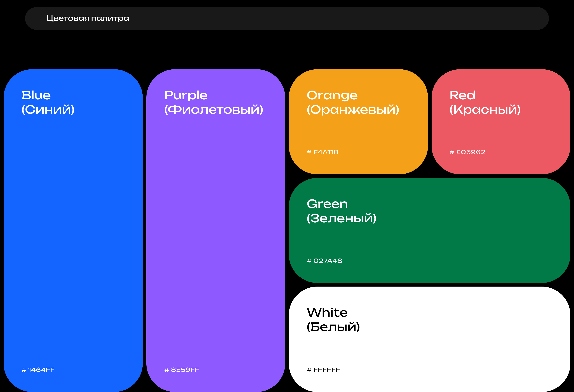Click the hex code # 8E59FF
Image resolution: width=574 pixels, height=392 pixels.
182,370
